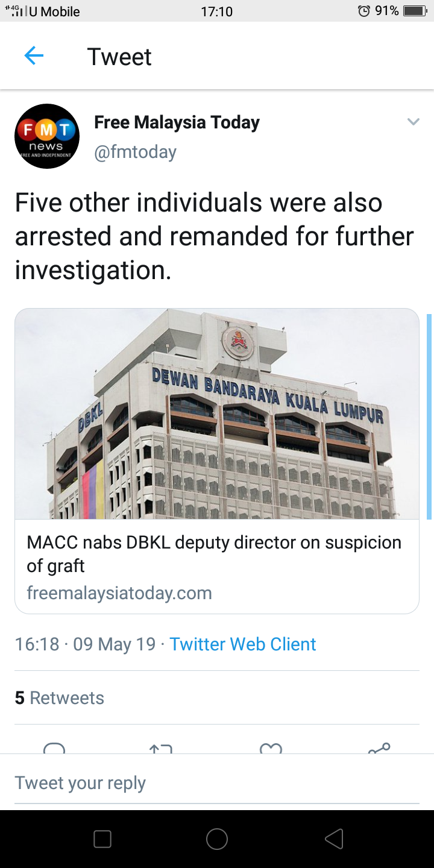Tap the share tweet icon
Image resolution: width=434 pixels, height=868 pixels.
(x=379, y=749)
